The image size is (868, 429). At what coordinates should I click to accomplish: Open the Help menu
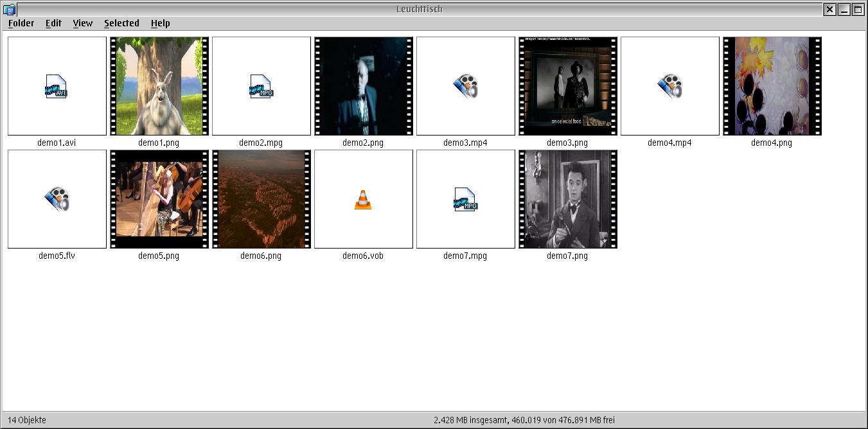pos(161,23)
